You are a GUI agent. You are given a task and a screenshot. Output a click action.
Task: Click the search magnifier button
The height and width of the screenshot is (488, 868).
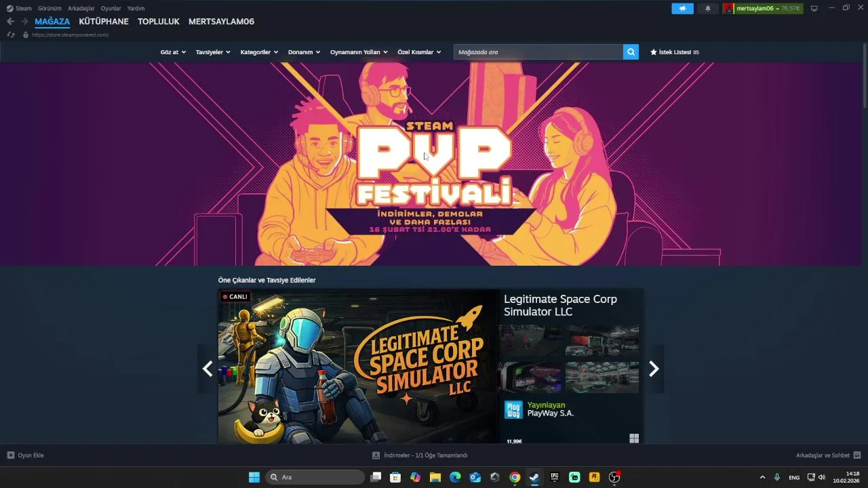pos(631,52)
